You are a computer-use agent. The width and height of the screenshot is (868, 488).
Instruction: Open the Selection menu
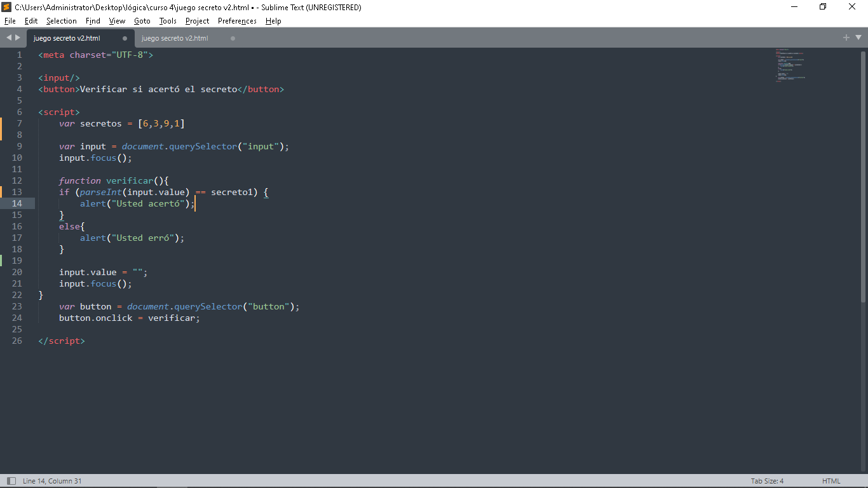tap(62, 21)
